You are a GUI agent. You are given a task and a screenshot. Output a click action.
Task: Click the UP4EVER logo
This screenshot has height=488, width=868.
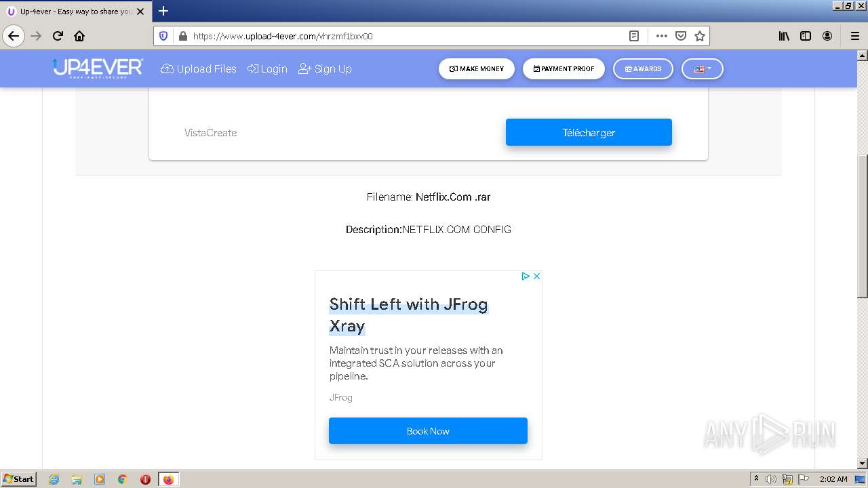(98, 68)
